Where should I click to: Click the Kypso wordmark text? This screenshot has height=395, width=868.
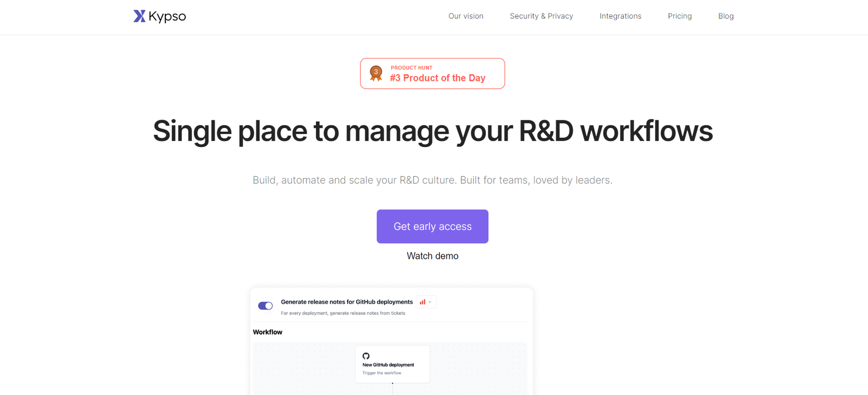coord(167,16)
